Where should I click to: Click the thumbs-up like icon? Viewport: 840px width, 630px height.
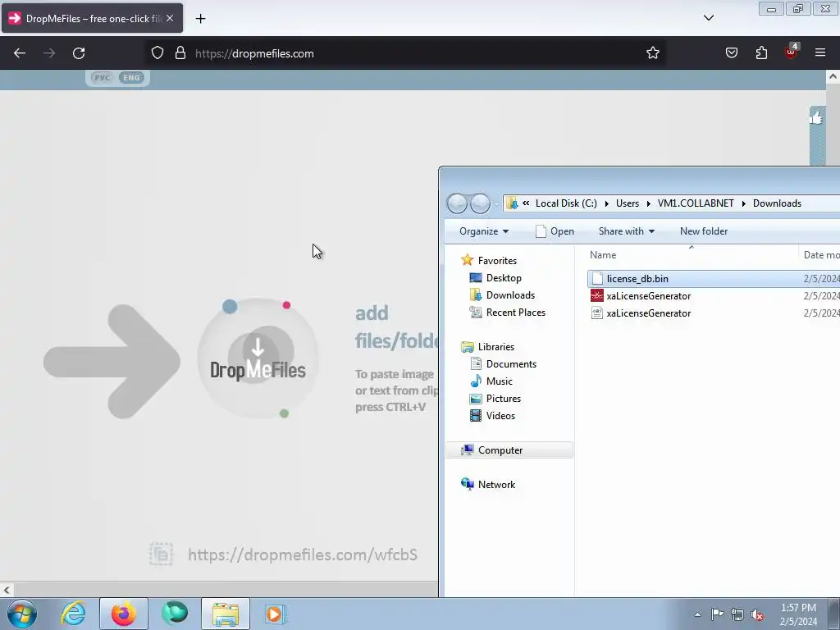coord(816,116)
